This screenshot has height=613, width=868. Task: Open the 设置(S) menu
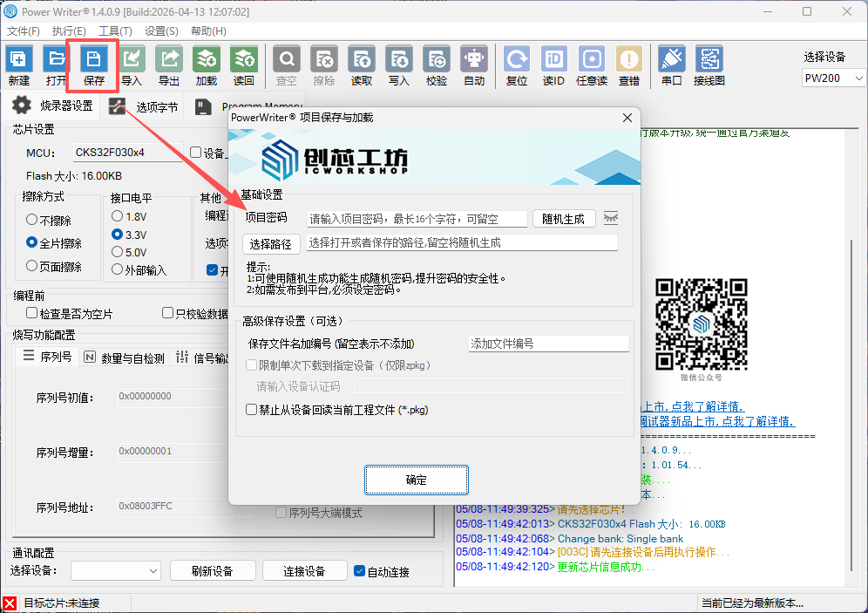(x=161, y=31)
